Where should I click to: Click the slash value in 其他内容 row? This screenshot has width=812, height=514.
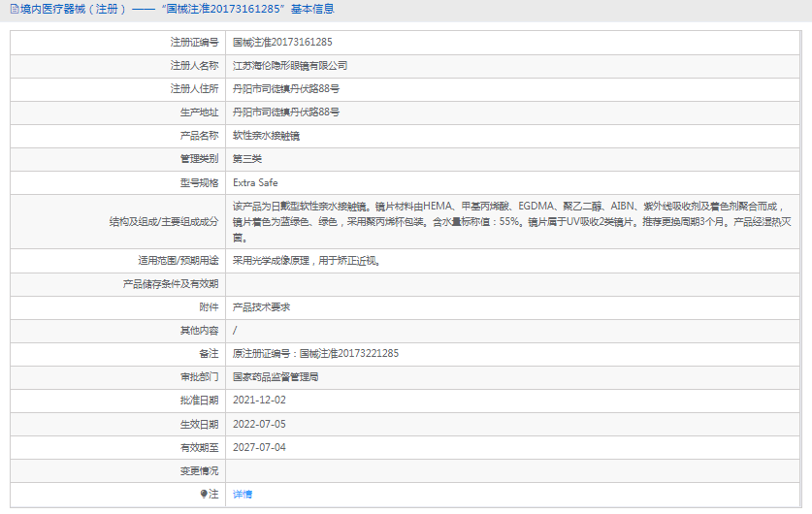click(235, 331)
